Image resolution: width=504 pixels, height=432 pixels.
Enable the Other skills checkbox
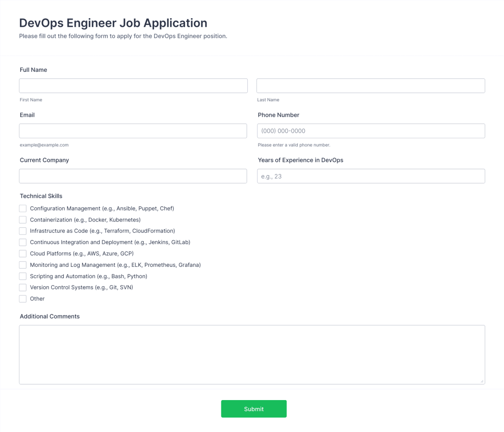click(23, 299)
